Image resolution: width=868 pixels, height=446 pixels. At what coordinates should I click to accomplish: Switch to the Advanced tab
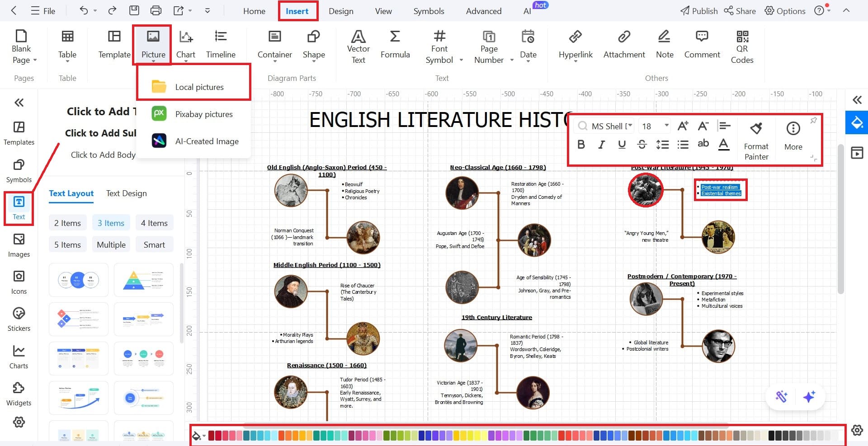[x=483, y=11]
